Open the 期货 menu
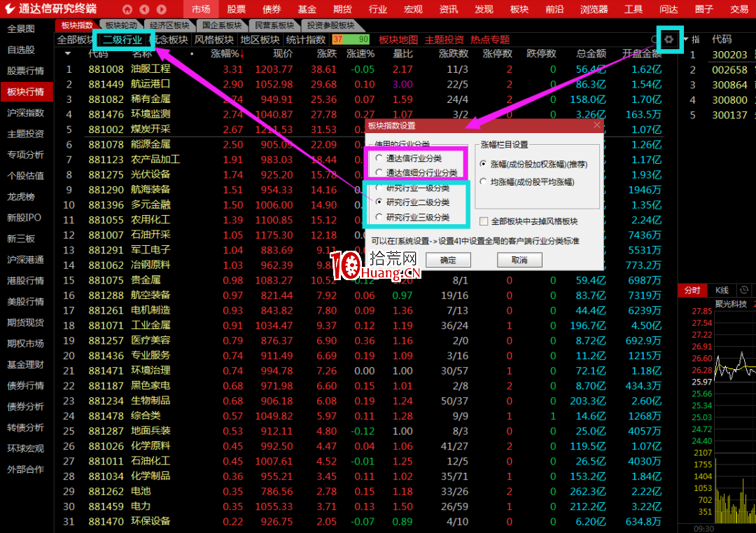The height and width of the screenshot is (533, 756). point(342,9)
